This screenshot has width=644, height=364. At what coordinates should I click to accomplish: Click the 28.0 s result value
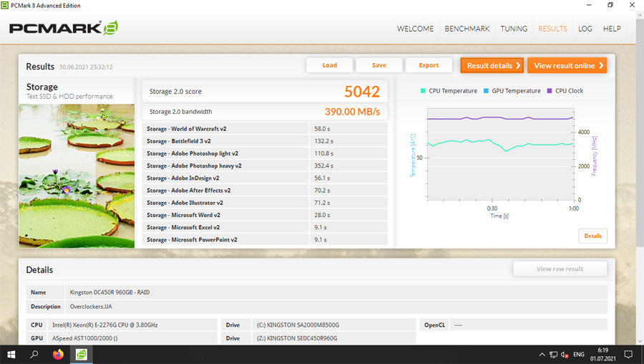[x=322, y=215]
